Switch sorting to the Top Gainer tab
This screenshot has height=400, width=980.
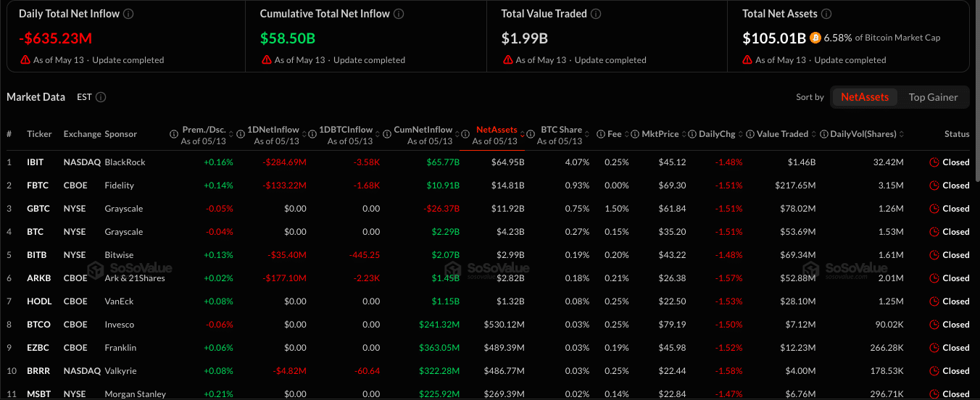[x=933, y=97]
